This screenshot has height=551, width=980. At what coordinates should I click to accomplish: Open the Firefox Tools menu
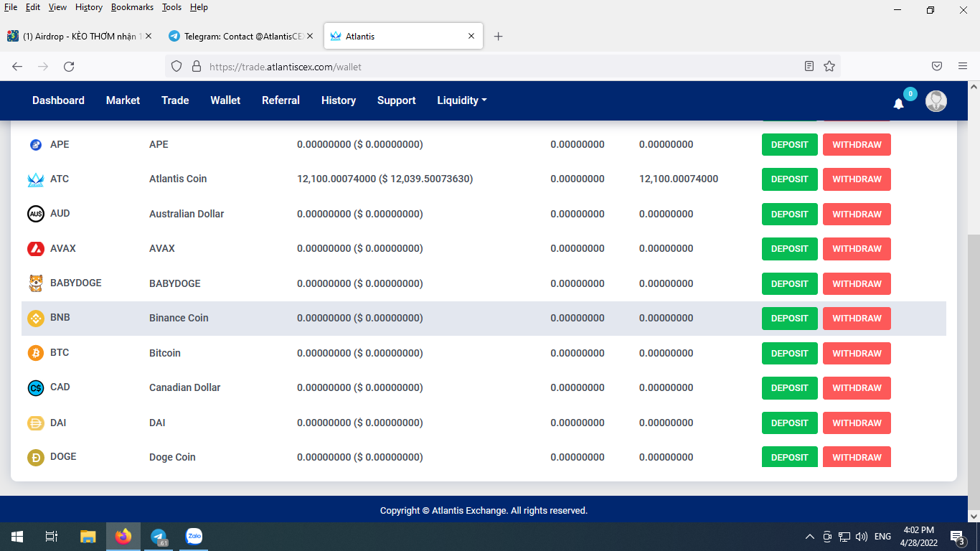coord(171,7)
